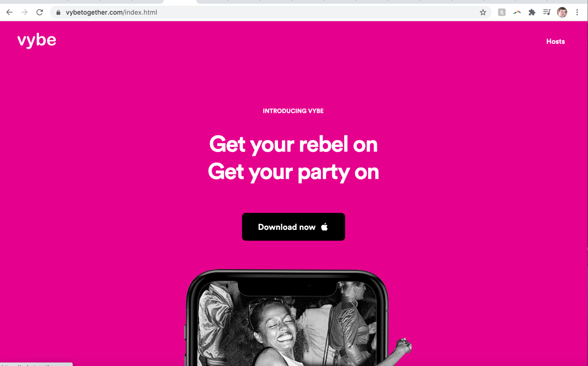Reload the vybetogether page

pos(40,12)
